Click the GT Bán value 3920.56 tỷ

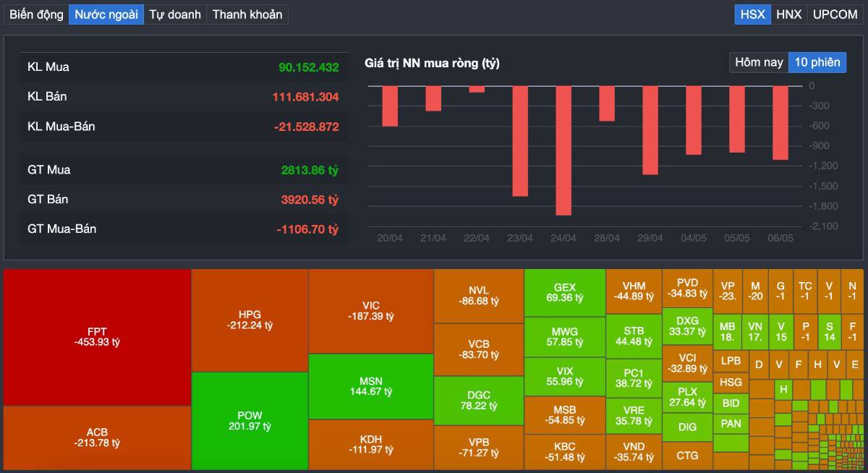[310, 200]
